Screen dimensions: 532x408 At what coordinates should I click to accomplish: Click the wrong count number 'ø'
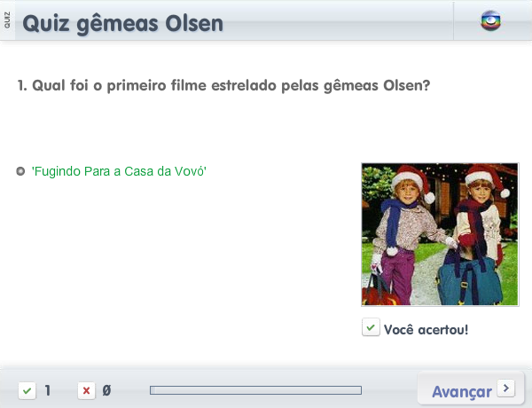click(x=106, y=390)
